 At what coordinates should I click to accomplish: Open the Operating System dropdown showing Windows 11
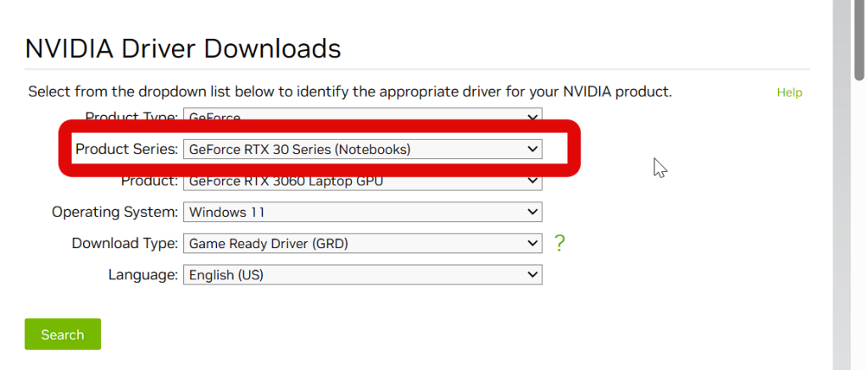tap(363, 212)
